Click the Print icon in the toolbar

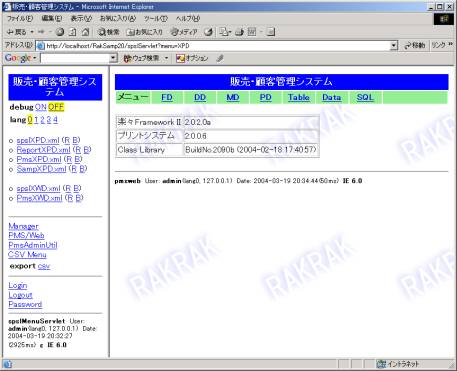click(x=240, y=32)
